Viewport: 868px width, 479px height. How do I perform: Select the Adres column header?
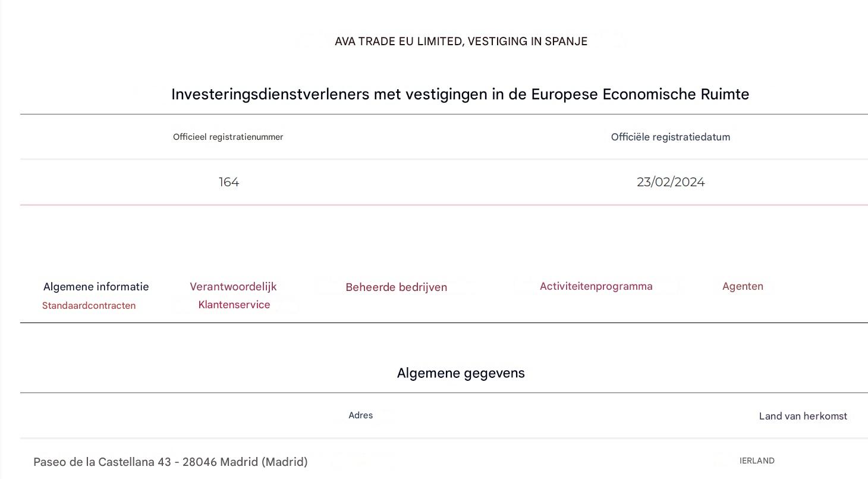360,415
